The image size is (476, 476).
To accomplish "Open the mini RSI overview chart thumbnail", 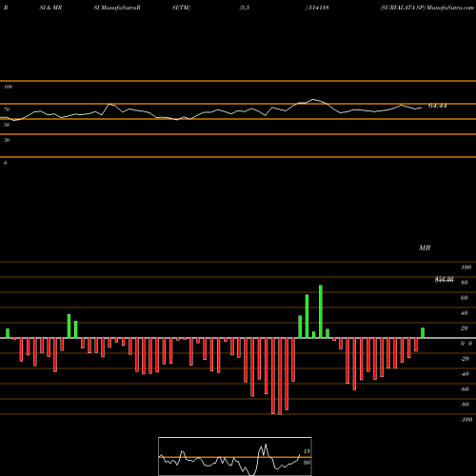I will pos(235,456).
